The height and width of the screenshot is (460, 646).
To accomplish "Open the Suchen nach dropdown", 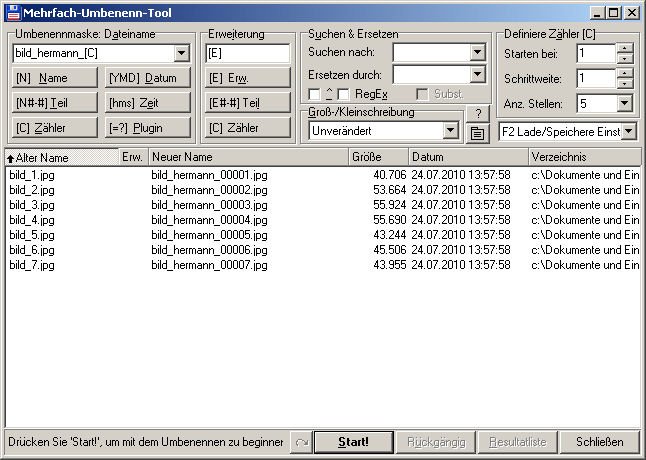I will coord(477,52).
